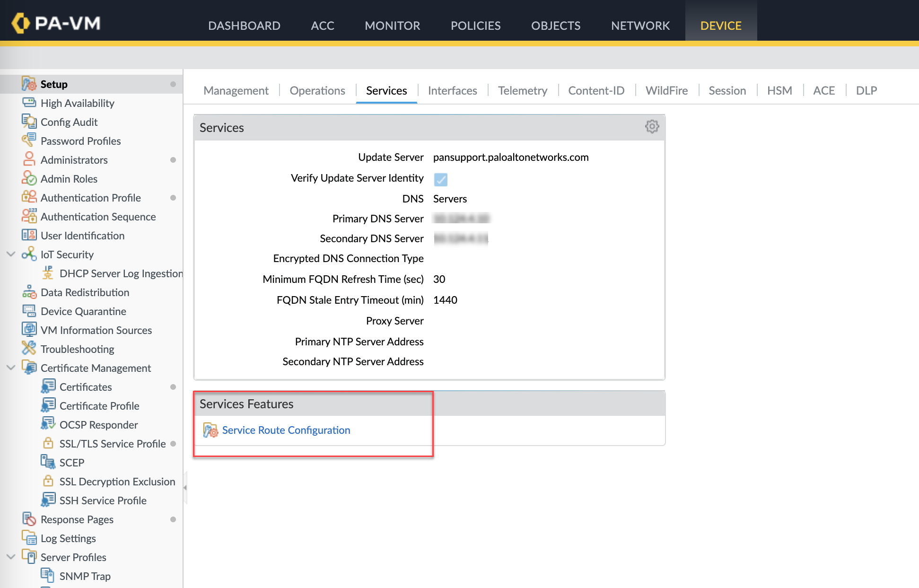The image size is (919, 588).
Task: Toggle the Verify Update Server Identity checkbox
Action: (x=440, y=179)
